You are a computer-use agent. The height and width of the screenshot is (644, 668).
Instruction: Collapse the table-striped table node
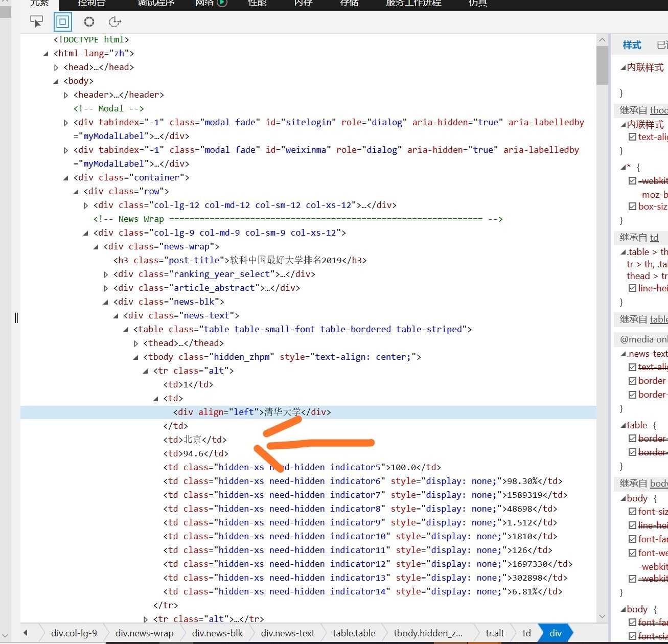point(126,329)
